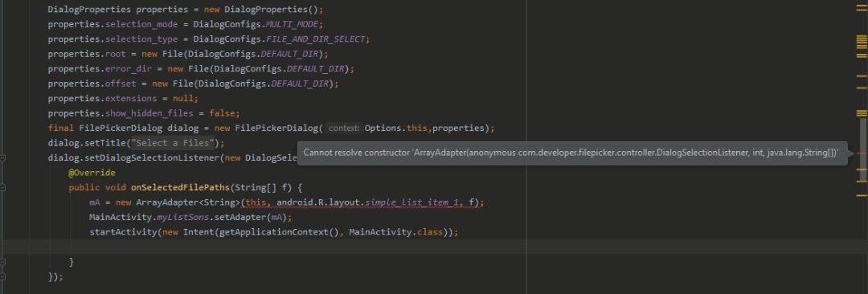Click 'MainActivity.class' argument
Image resolution: width=868 pixels, height=294 pixels.
(395, 232)
